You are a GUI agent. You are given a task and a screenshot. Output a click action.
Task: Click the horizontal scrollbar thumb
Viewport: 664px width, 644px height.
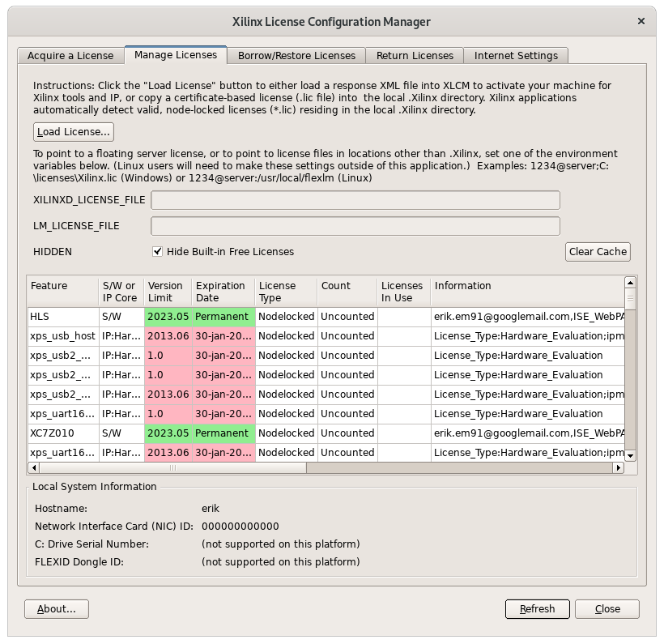pyautogui.click(x=172, y=467)
